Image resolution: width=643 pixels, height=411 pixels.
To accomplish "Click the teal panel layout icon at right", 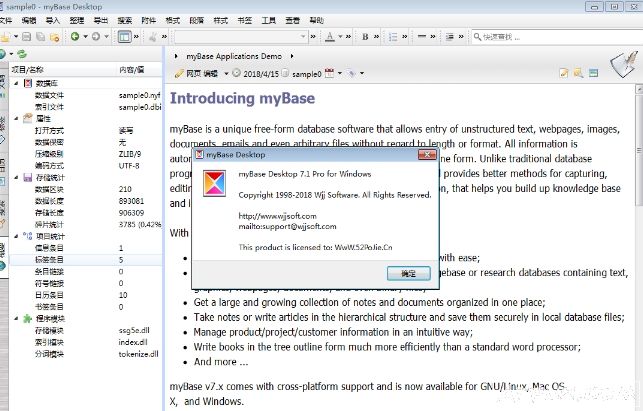I will [593, 73].
